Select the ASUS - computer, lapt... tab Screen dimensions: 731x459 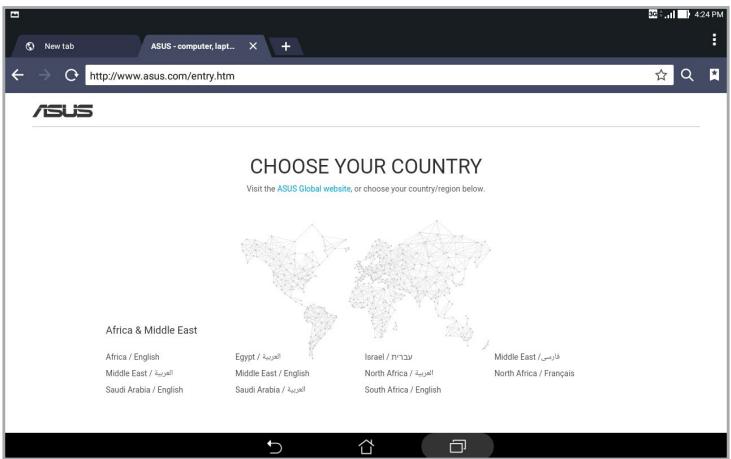[x=203, y=46]
